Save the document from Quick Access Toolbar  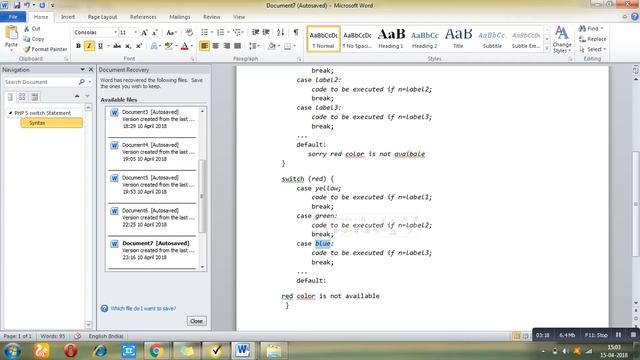click(x=17, y=5)
